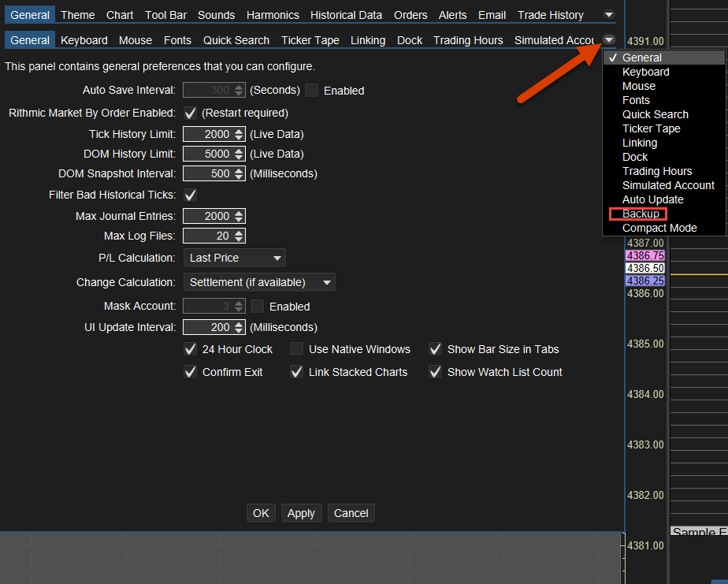Open the top tab row overflow arrow
Viewport: 728px width, 584px height.
(608, 15)
